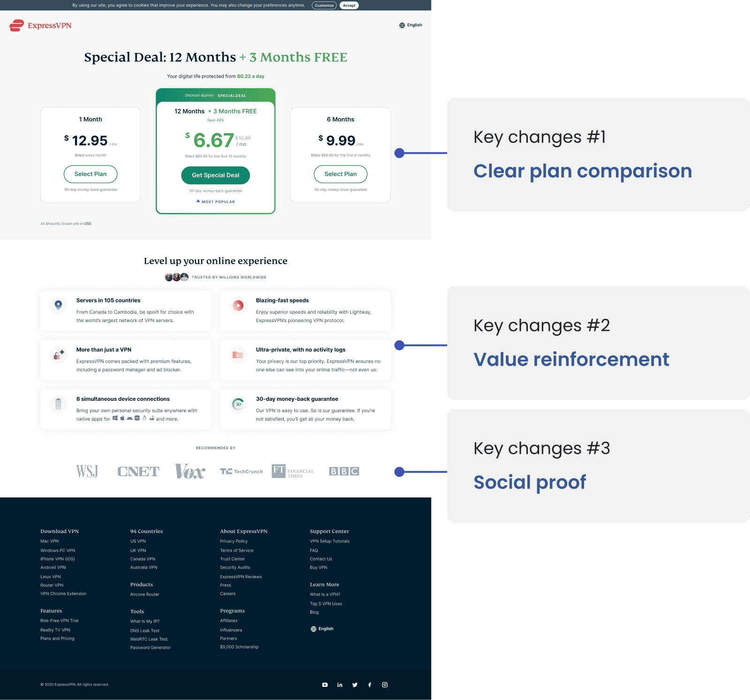Open the What Is a VPN? link
750x700 pixels.
pos(325,595)
